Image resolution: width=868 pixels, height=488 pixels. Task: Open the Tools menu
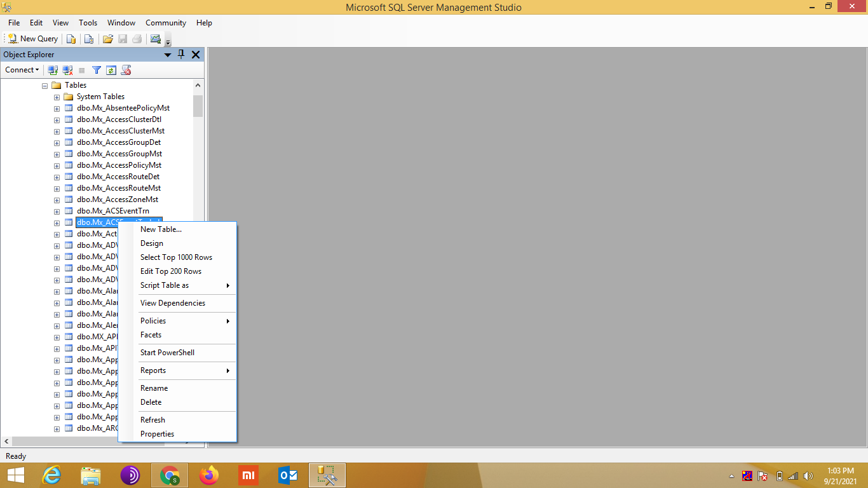pos(88,23)
